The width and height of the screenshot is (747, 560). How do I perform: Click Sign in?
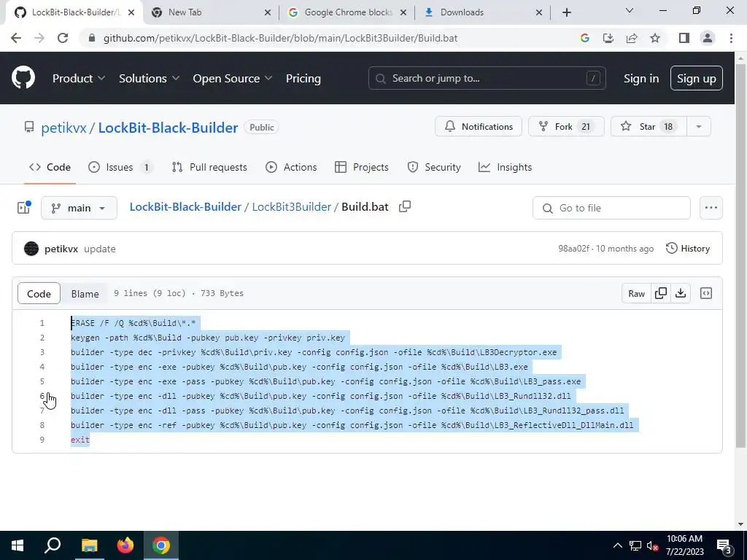(x=641, y=78)
